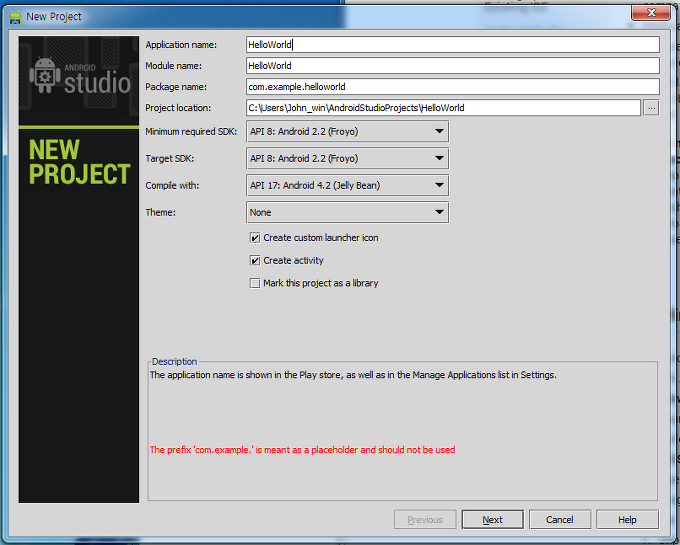Viewport: 680px width, 545px height.
Task: Click the Theme label
Action: (x=160, y=212)
